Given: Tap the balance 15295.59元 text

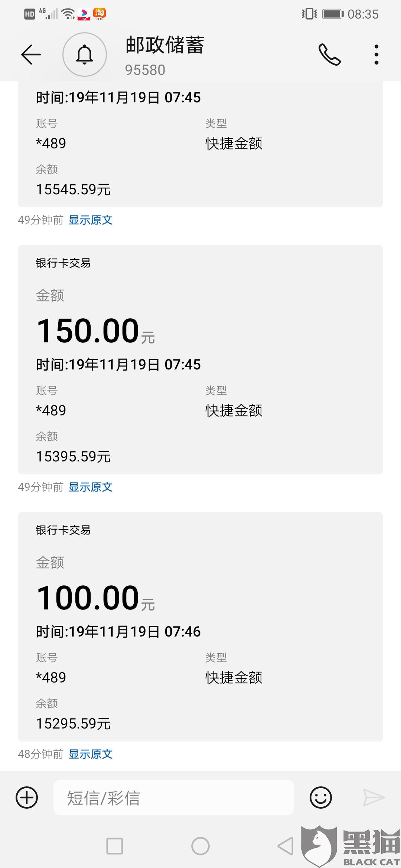Looking at the screenshot, I should click(x=74, y=724).
